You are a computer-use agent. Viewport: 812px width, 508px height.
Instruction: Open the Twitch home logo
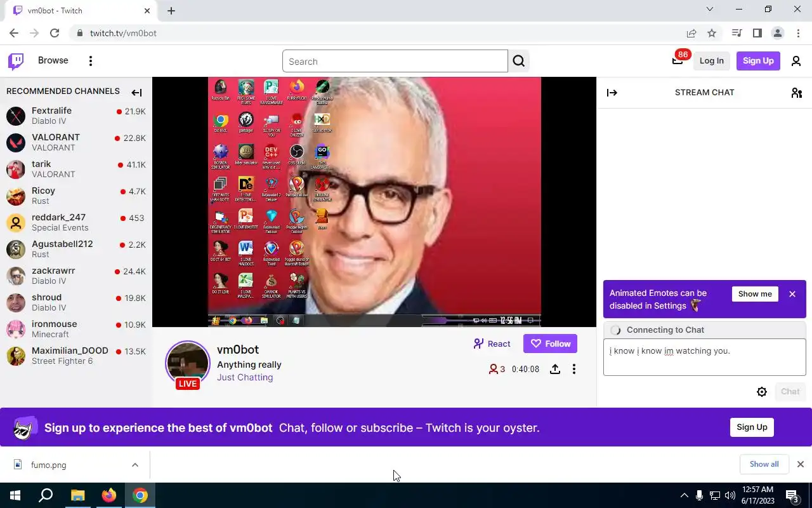(x=16, y=61)
